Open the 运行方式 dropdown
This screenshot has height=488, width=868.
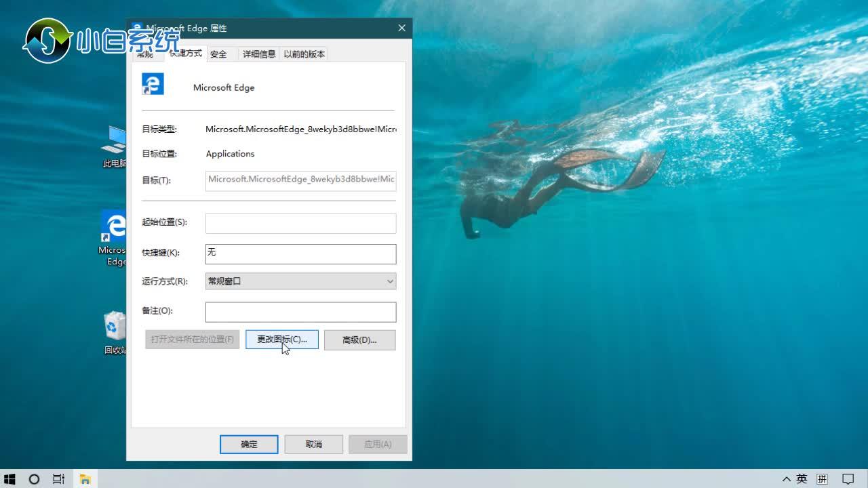tap(300, 281)
